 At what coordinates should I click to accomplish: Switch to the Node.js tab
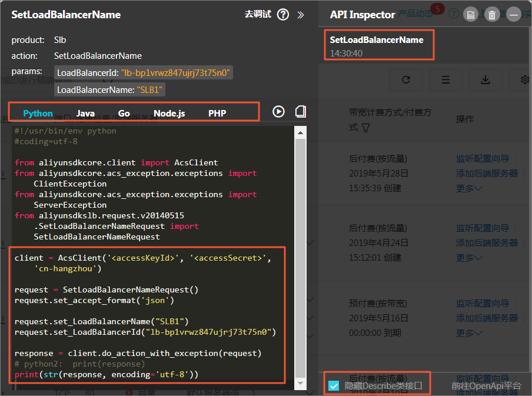click(169, 114)
